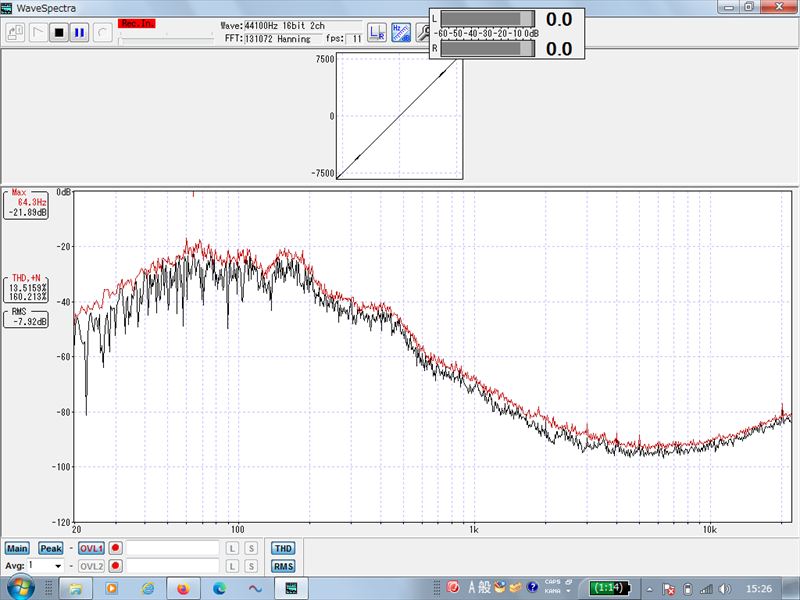Click the record circle button in toolbar

(x=101, y=32)
